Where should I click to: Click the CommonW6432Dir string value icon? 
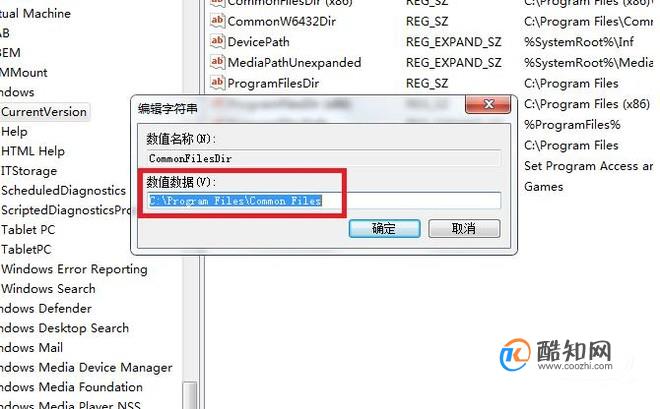217,21
